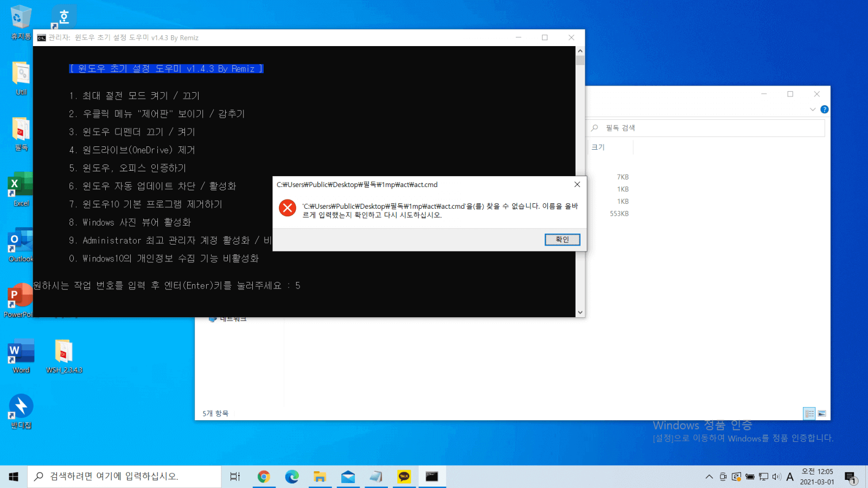Click the 5개 항목 status bar text
The width and height of the screenshot is (868, 488).
point(215,413)
